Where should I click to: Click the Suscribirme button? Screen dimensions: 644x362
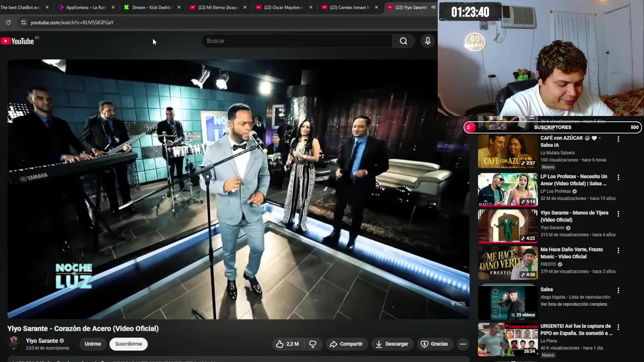tap(128, 344)
